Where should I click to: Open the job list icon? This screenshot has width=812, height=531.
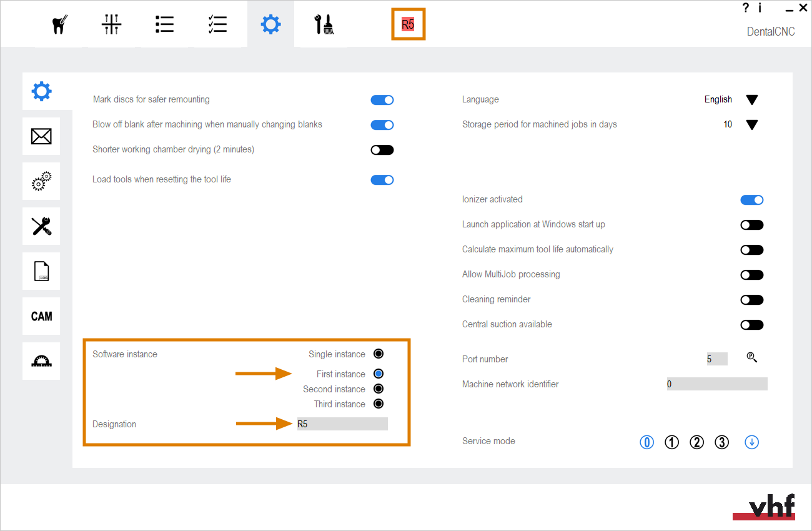(164, 25)
